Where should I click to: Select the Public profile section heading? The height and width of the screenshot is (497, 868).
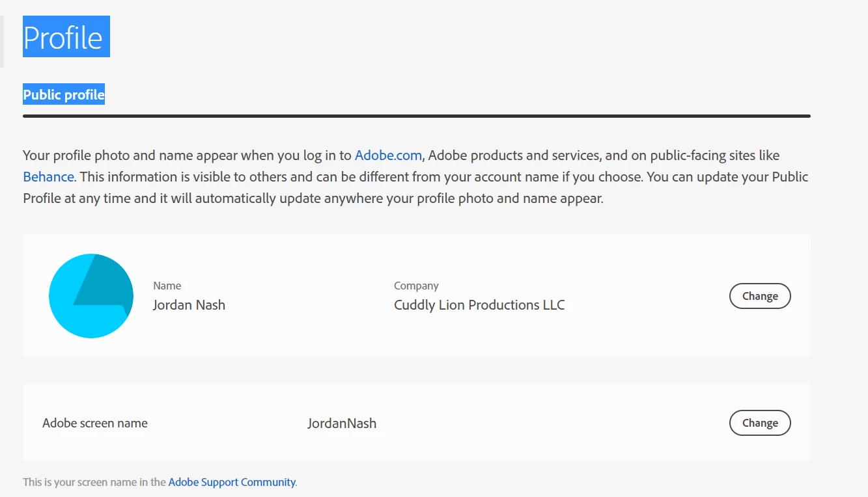pos(64,95)
